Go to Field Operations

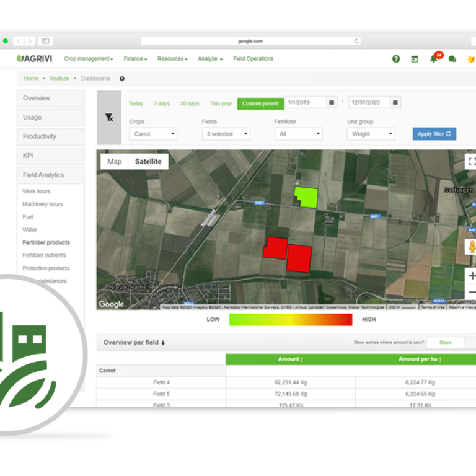(253, 59)
